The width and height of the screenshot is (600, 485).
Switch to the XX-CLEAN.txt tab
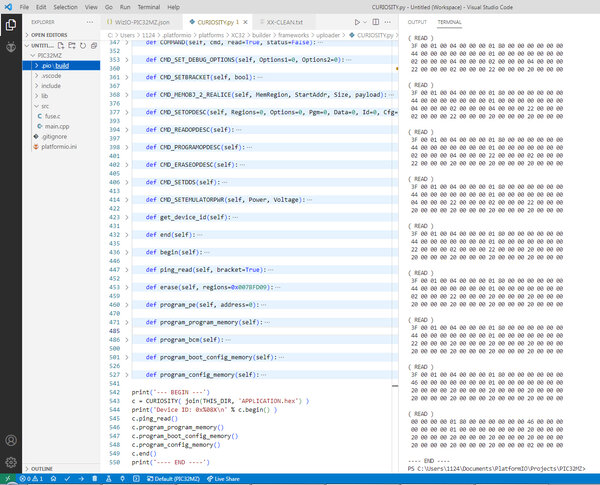[x=285, y=22]
